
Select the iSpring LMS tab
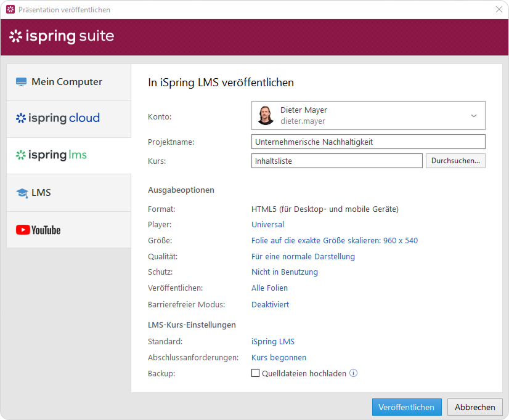(x=68, y=155)
